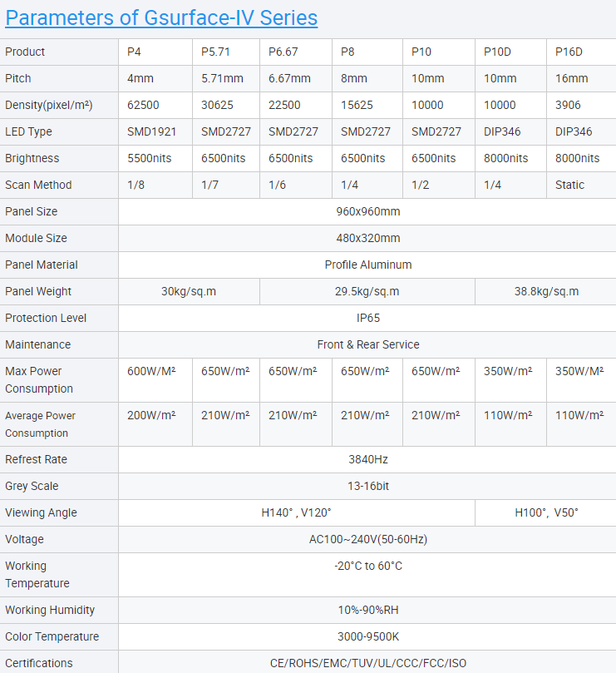Screen dimensions: 616x673
Task: Click the P16D product cell
Action: pos(569,52)
